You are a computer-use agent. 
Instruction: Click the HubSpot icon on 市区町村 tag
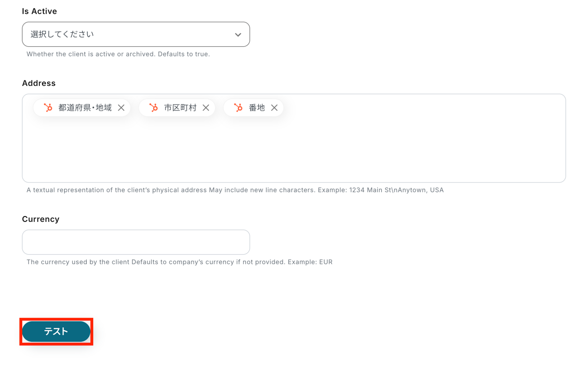154,107
